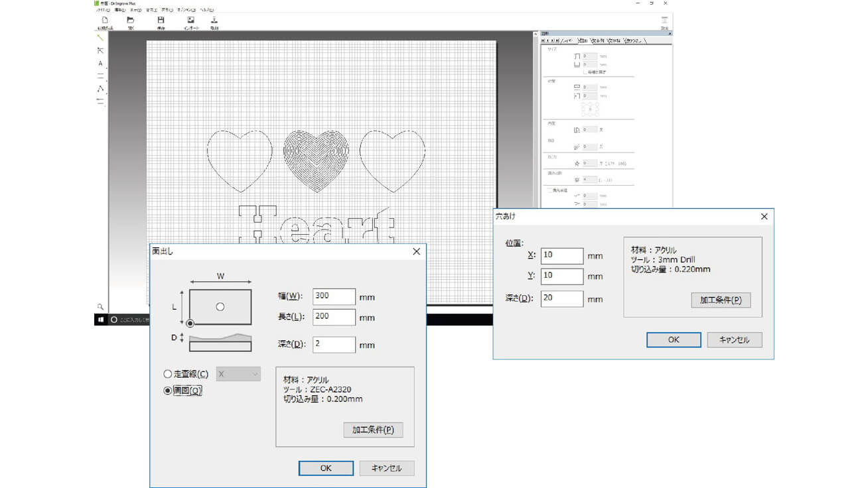Click キャンセル in the 穴あけ dialog
Image resolution: width=868 pixels, height=488 pixels.
[735, 340]
